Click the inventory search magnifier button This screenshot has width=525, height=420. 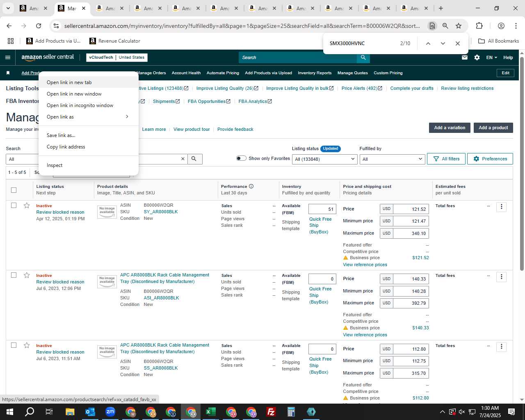tap(195, 159)
